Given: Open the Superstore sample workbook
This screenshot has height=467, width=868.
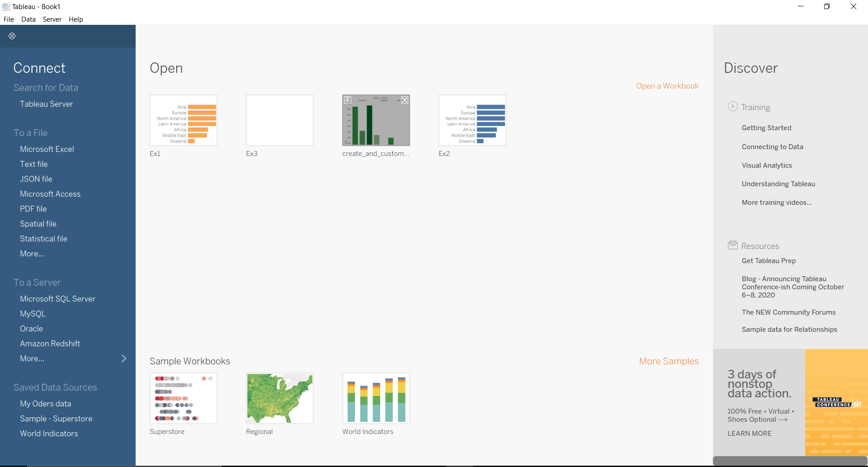Looking at the screenshot, I should (x=184, y=398).
